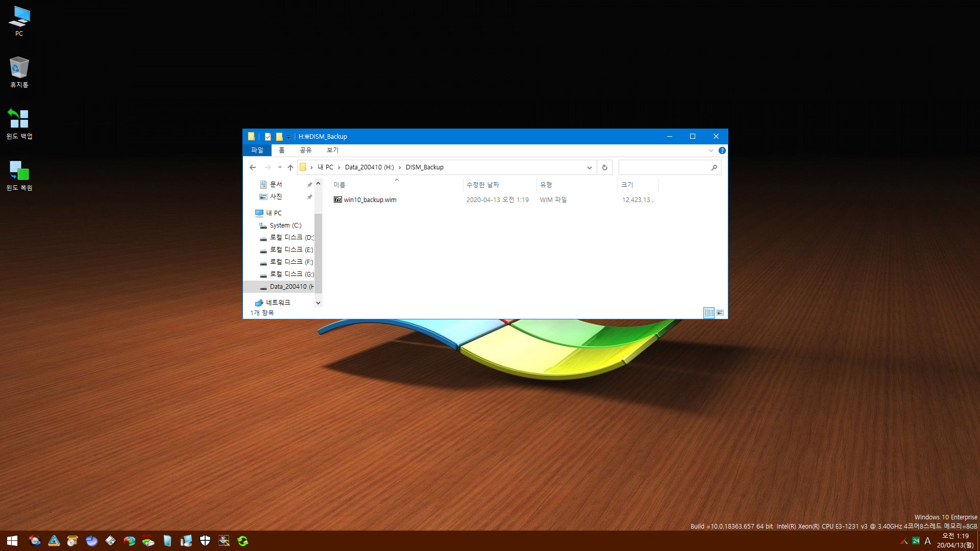The image size is (980, 551).
Task: Open the address bar history dropdown
Action: tap(590, 167)
